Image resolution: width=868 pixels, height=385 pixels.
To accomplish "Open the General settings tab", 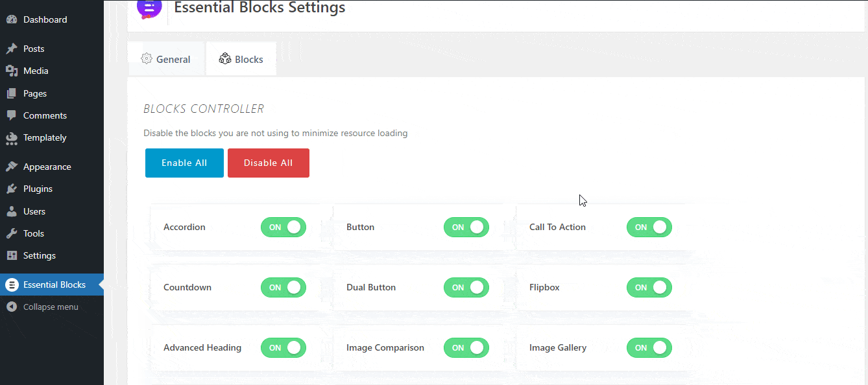I will (165, 59).
